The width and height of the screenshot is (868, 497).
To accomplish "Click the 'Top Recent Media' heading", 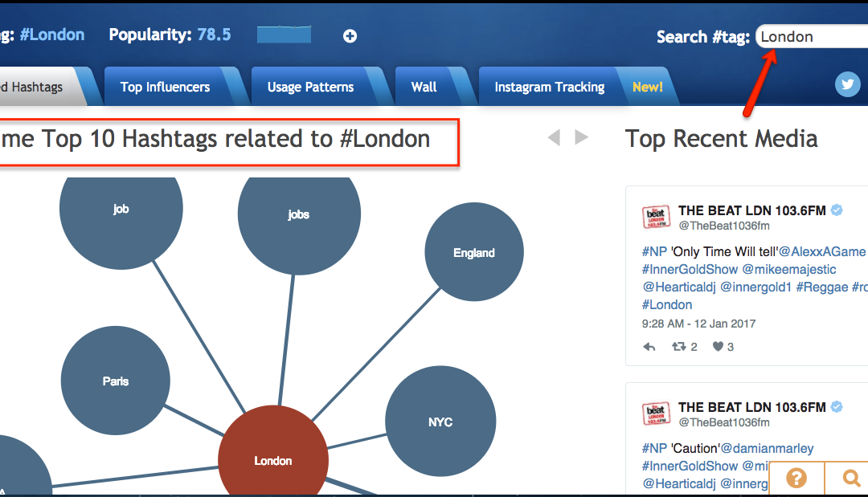I will click(721, 139).
